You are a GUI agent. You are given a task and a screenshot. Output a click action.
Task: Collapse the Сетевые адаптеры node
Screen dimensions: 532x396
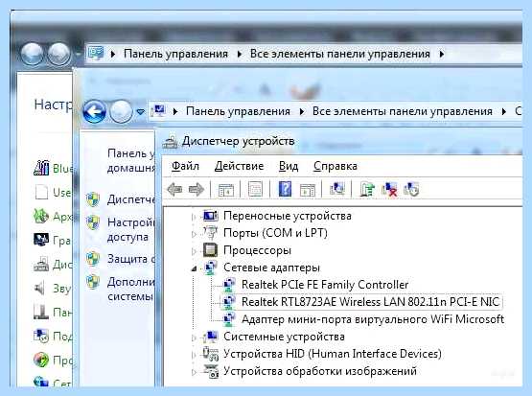coord(194,268)
